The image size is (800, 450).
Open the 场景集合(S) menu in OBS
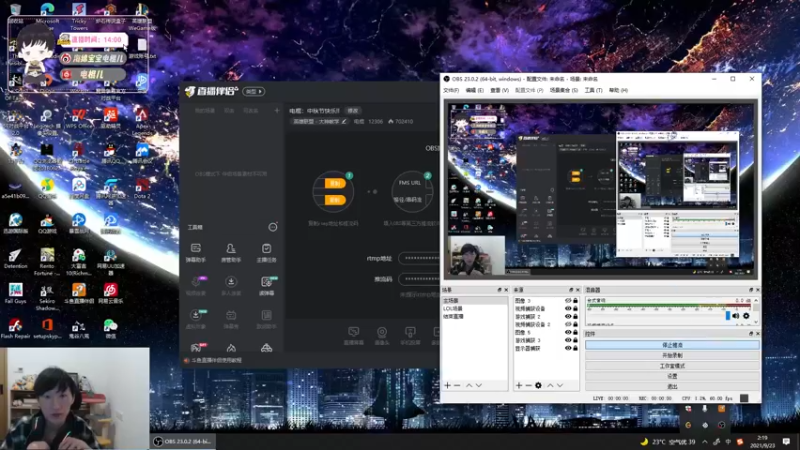tap(564, 90)
